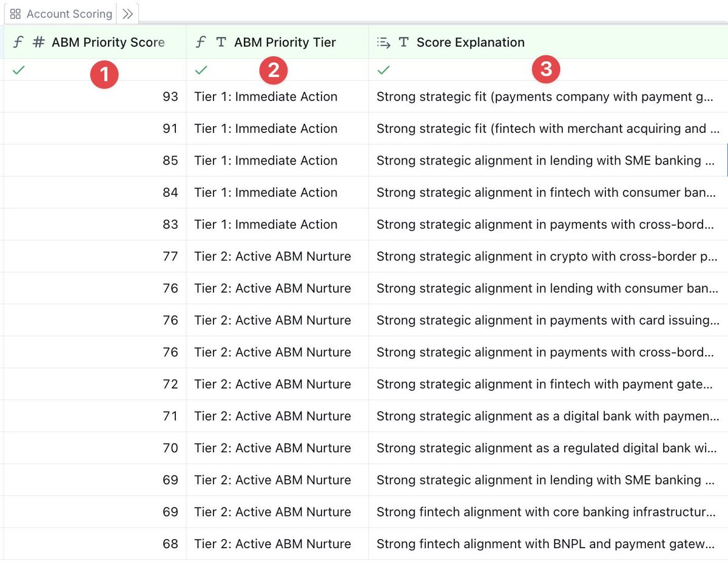Select score 76 in the card issuing row
728x570 pixels.
tap(95, 320)
